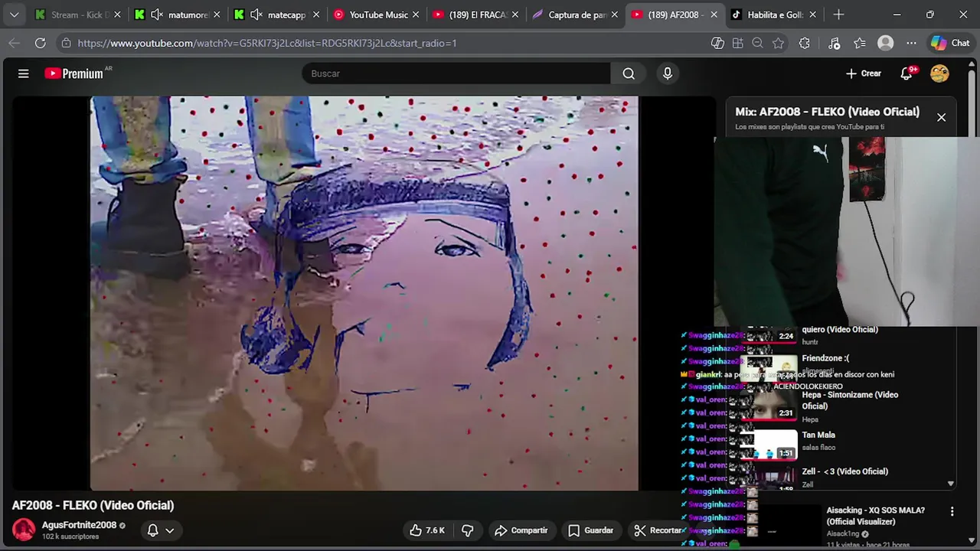This screenshot has height=551, width=980.
Task: Close the Habilita e Goll tab
Action: coord(813,15)
